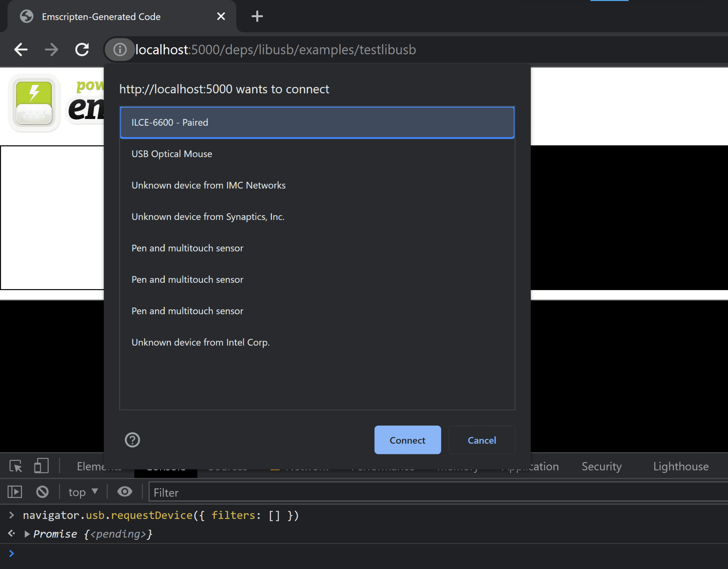Select USB Optical Mouse from device list
Image resolution: width=728 pixels, height=569 pixels.
(x=317, y=153)
